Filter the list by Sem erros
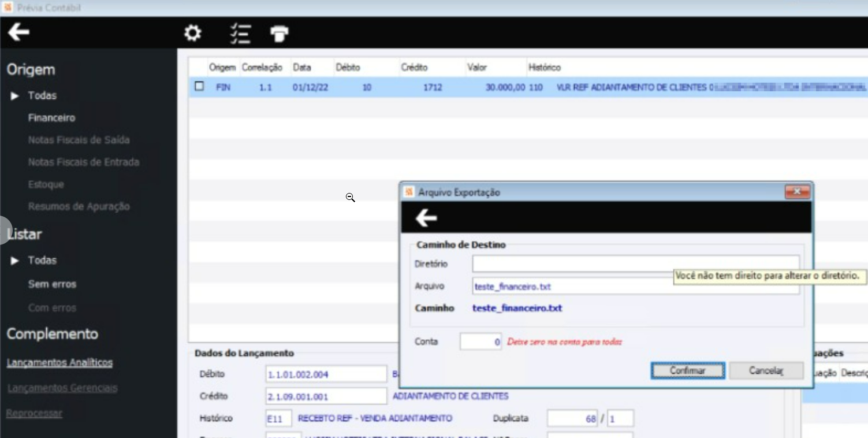This screenshot has width=868, height=438. pyautogui.click(x=52, y=284)
